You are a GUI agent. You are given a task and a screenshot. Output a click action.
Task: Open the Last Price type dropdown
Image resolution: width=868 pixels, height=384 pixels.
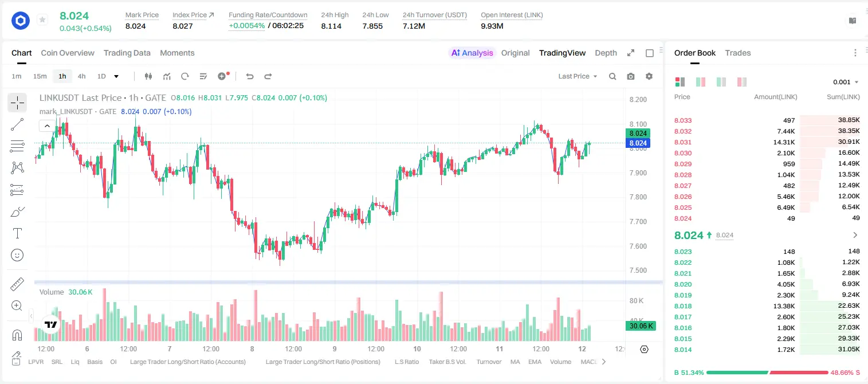(x=578, y=76)
